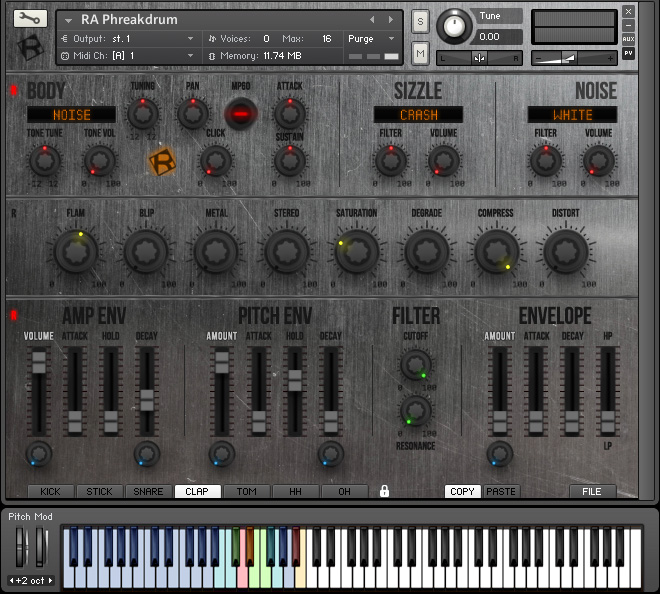Click the PITCH ENV Hold slider handle
The image size is (660, 594).
point(295,381)
